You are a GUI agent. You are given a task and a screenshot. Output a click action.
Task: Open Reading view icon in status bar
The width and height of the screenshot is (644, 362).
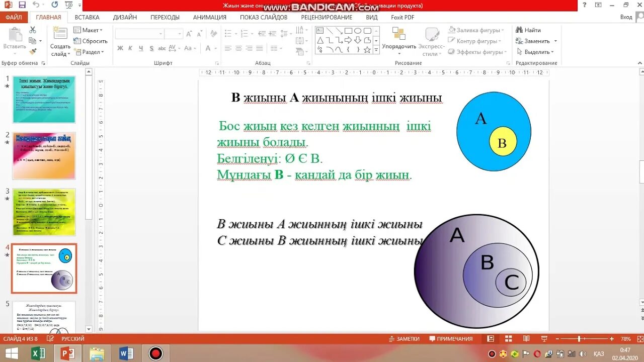(526, 339)
